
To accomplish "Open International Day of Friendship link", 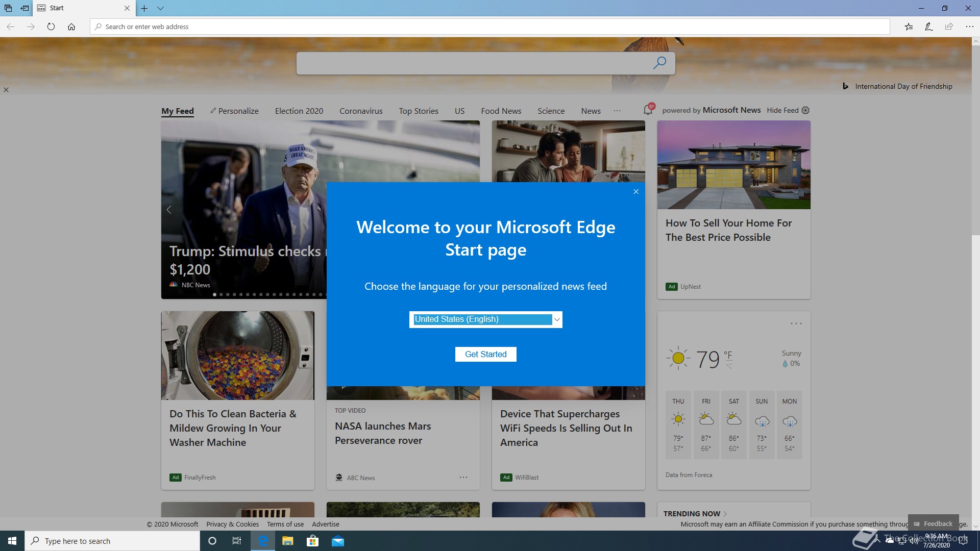I will (903, 86).
